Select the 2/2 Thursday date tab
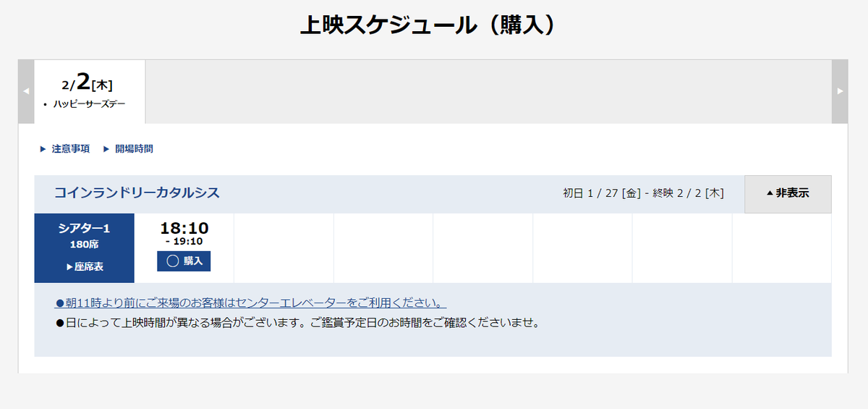The width and height of the screenshot is (868, 409). 90,91
